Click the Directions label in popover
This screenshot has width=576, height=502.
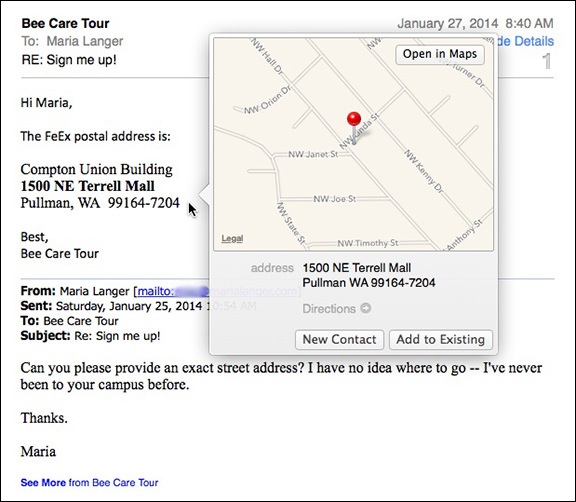tap(329, 309)
